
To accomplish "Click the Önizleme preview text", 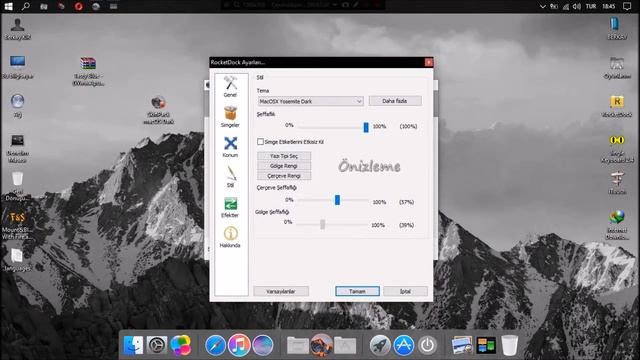I will 369,167.
